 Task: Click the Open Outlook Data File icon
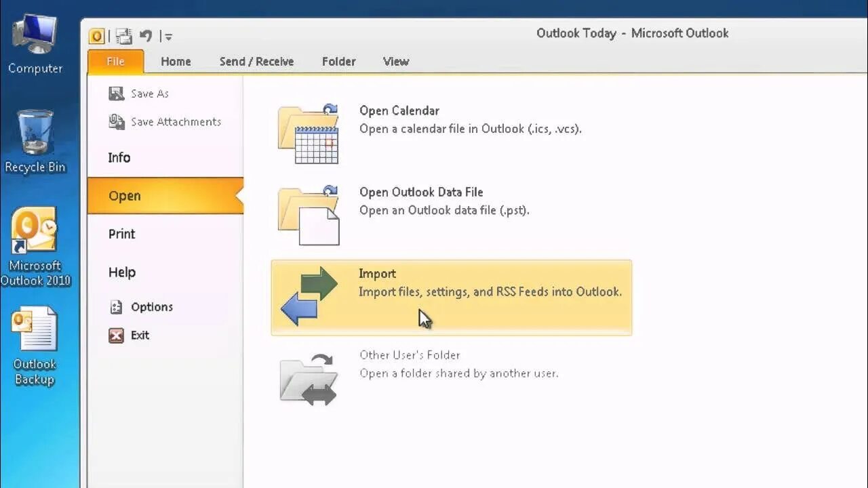(x=309, y=215)
